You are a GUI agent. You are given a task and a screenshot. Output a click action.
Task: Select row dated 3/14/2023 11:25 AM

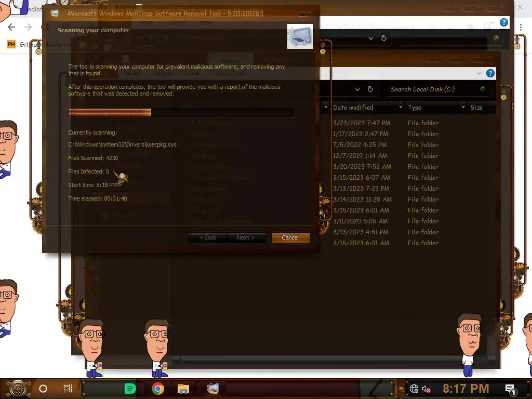[x=362, y=199]
